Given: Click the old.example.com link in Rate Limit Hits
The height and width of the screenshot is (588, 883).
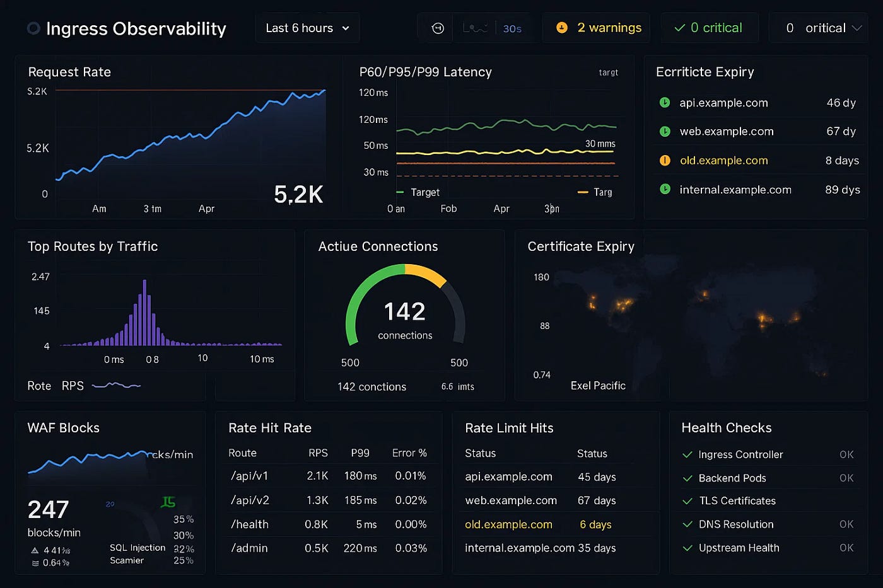Looking at the screenshot, I should 508,524.
